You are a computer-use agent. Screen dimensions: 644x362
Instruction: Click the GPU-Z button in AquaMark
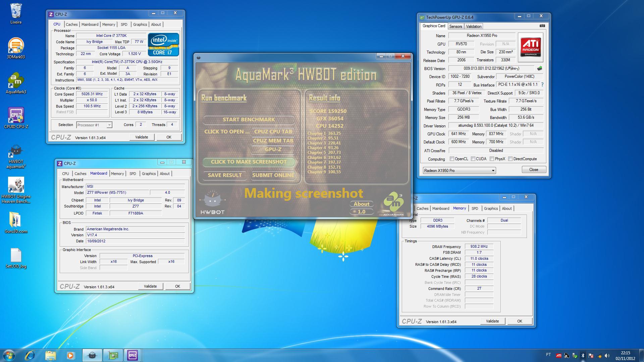click(x=273, y=149)
